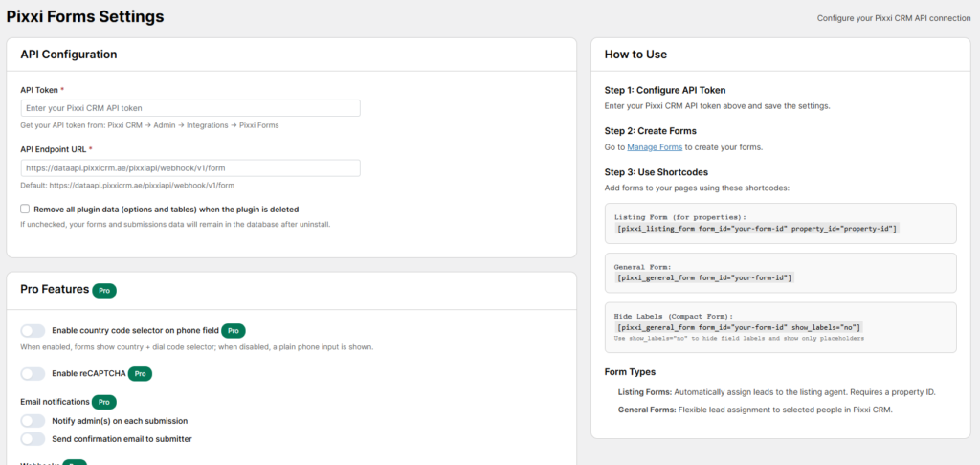Click the Step 2: Create Forms heading
Image resolution: width=980 pixels, height=465 pixels.
(651, 131)
